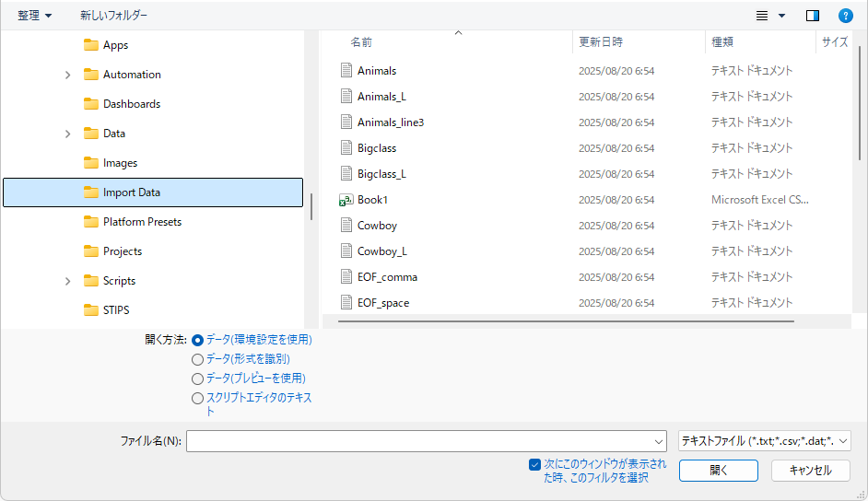Click the folder tree vertical scrollbar

[311, 207]
